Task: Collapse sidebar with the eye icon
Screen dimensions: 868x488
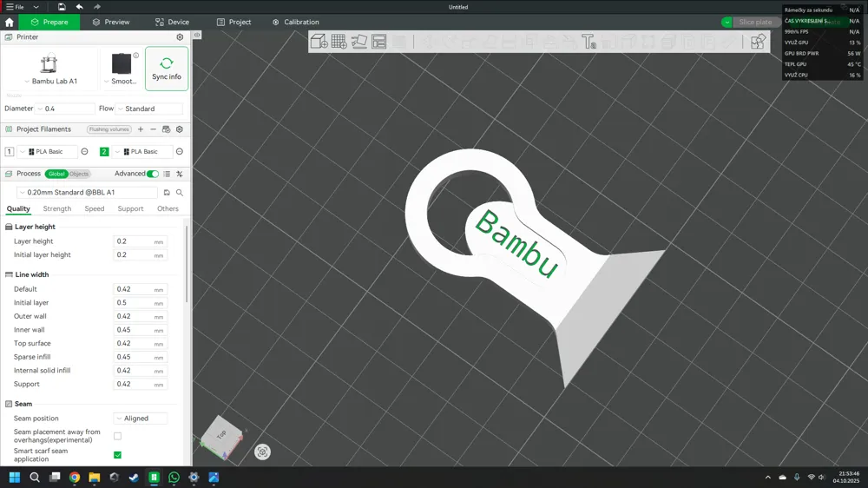Action: pos(197,35)
